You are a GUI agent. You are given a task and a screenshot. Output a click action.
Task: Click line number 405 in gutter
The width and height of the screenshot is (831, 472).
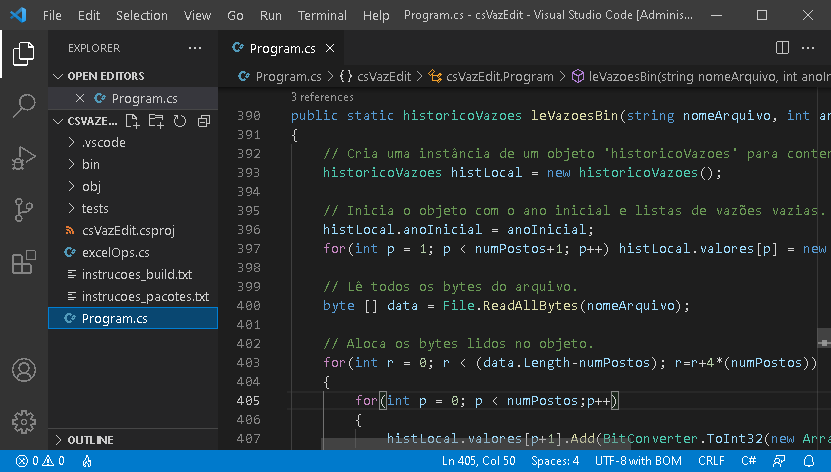(249, 400)
